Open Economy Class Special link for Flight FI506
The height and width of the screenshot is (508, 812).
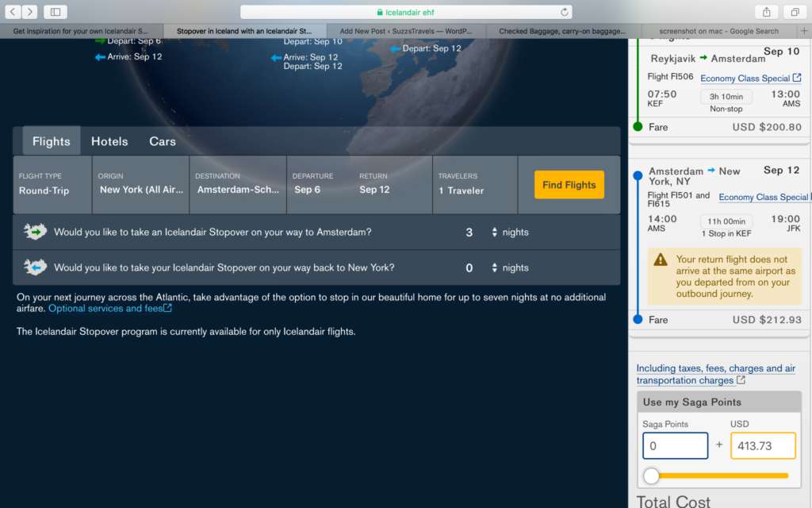750,79
